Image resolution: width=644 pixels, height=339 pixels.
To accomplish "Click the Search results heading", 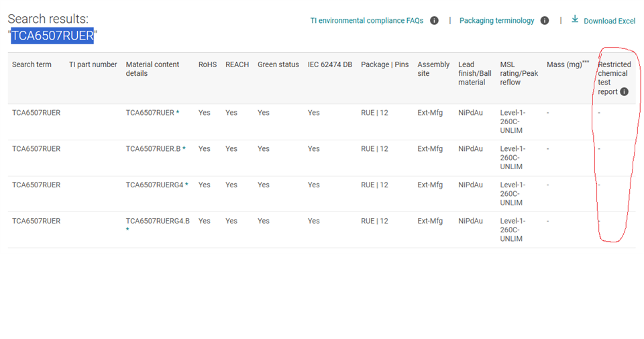I will coord(48,19).
